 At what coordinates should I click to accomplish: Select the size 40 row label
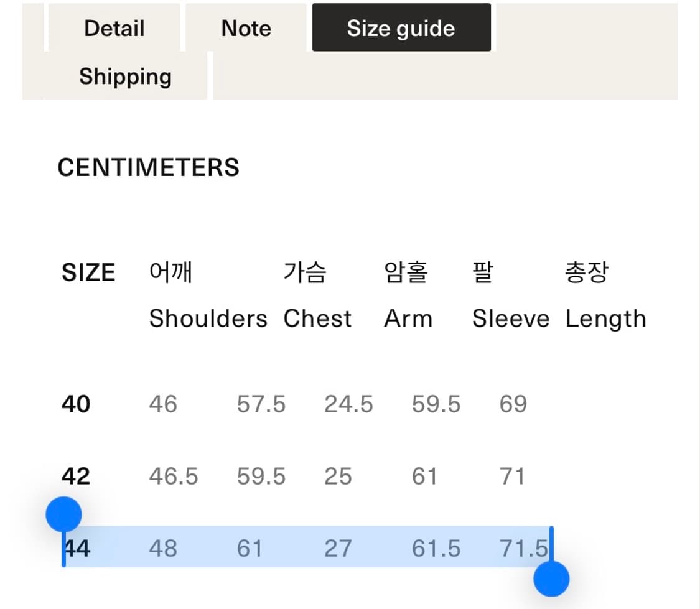click(76, 404)
